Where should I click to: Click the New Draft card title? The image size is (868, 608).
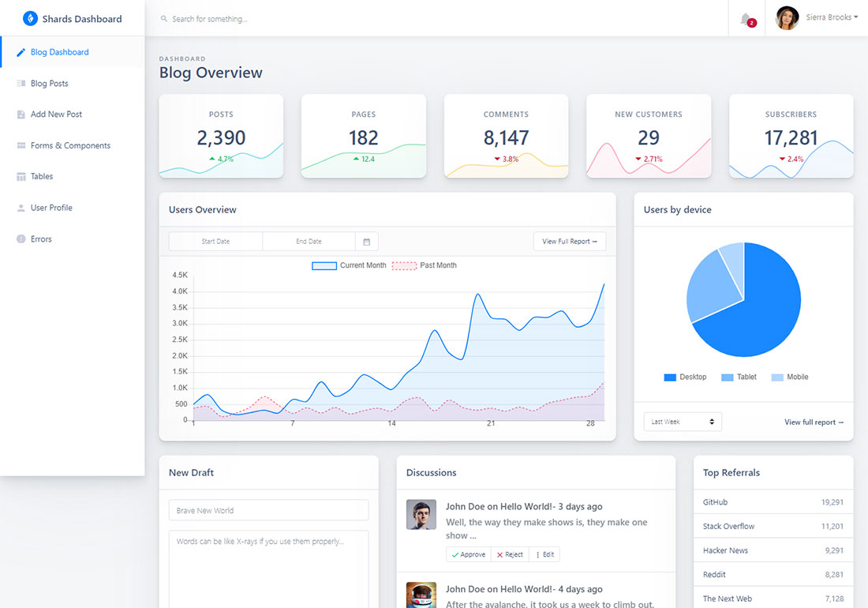click(191, 473)
